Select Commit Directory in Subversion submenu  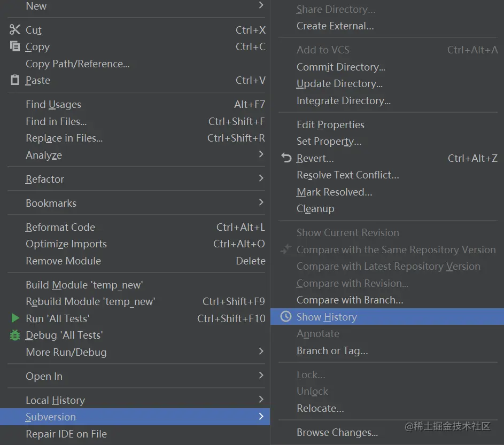(x=341, y=67)
